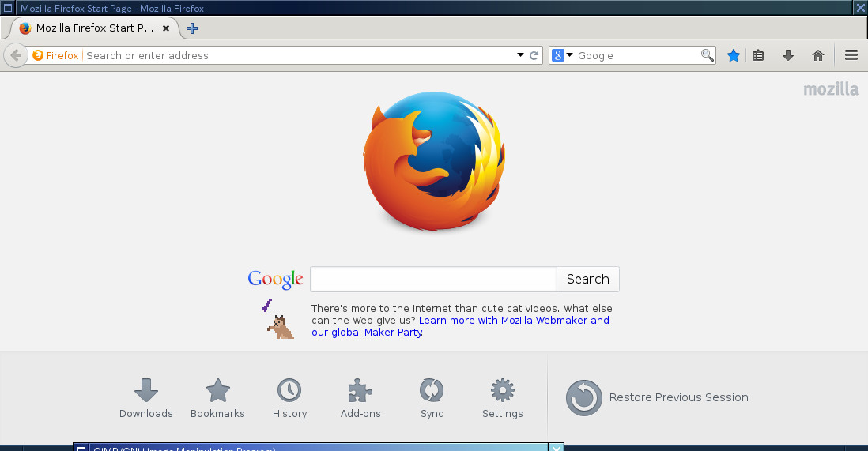Screen dimensions: 868x451
Task: Go to the Home page icon
Action: pyautogui.click(x=818, y=55)
